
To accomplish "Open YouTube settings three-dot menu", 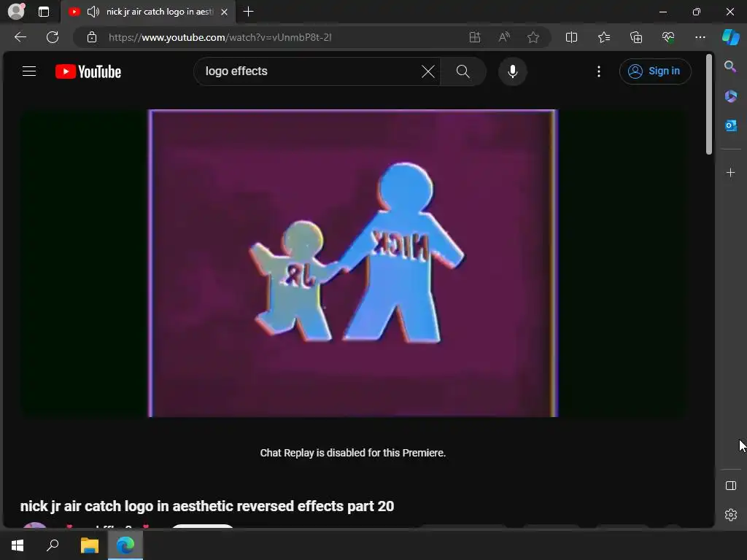I will click(599, 71).
